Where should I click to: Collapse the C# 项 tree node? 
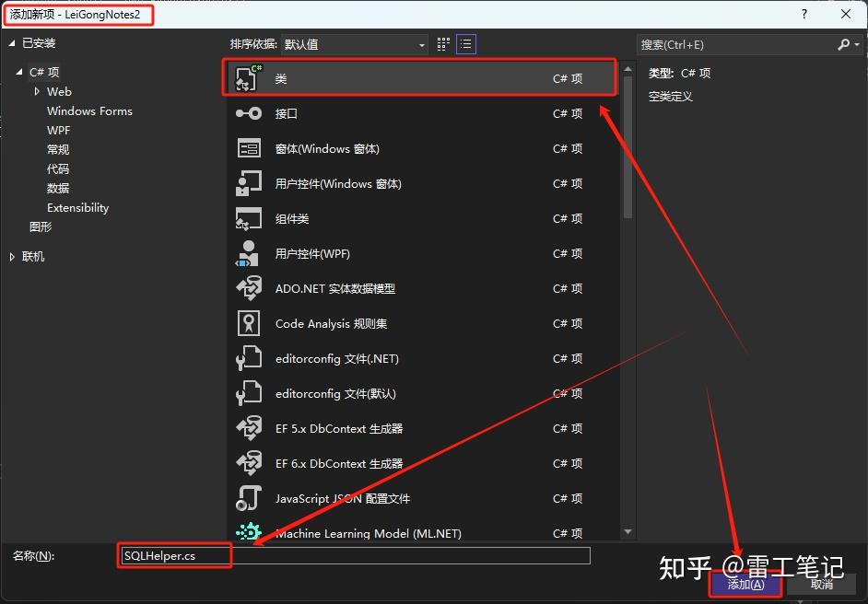tap(19, 72)
